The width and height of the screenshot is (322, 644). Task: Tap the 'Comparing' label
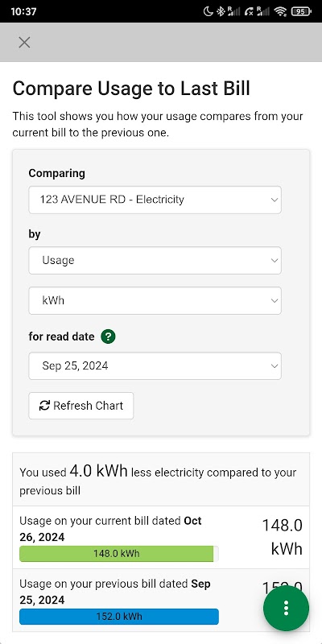56,173
